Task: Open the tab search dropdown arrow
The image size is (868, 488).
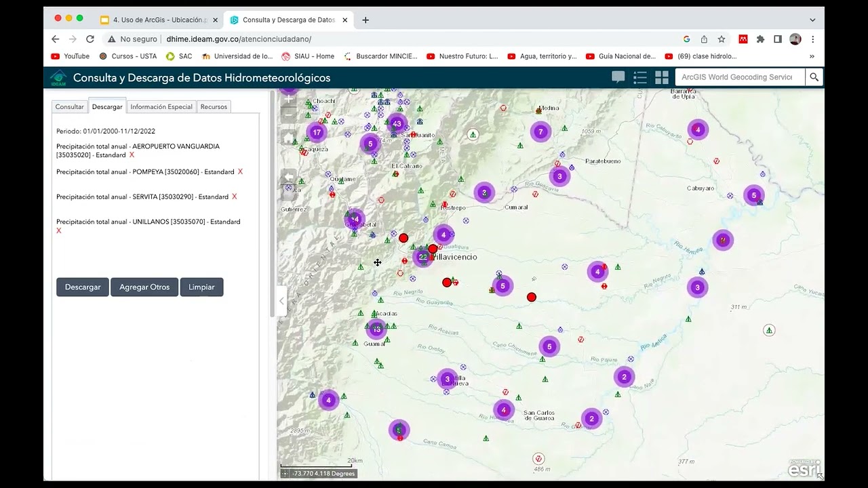Action: point(812,20)
